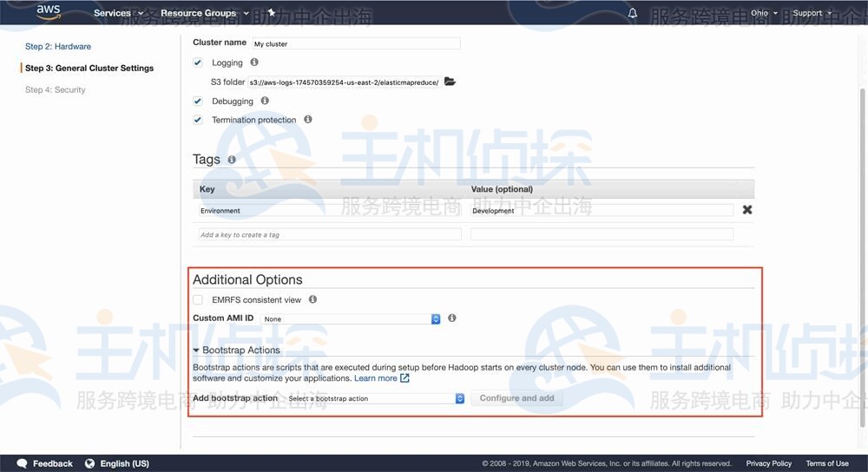This screenshot has height=472, width=868.
Task: Open the Terms of Use link
Action: point(827,463)
